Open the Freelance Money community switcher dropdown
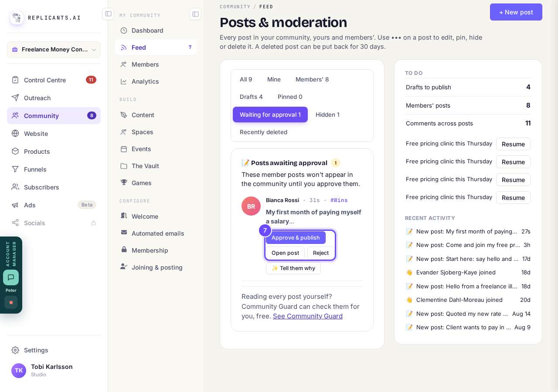 (x=54, y=50)
